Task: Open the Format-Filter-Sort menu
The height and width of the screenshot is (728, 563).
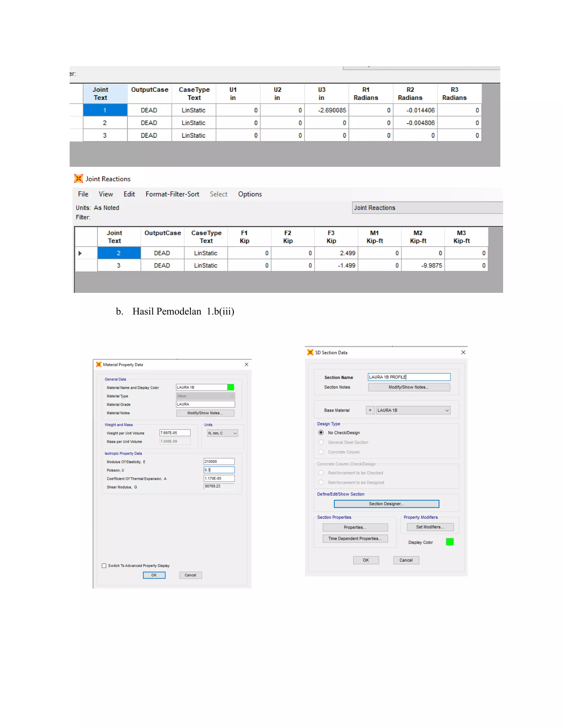Action: point(172,194)
